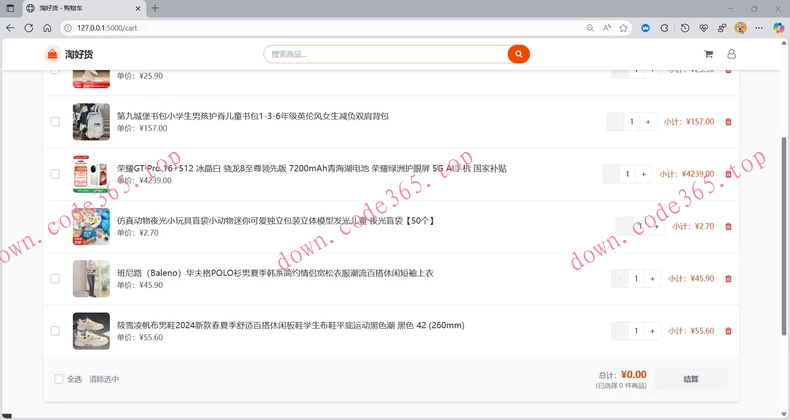This screenshot has height=420, width=790.
Task: Click the 淘好货 shopping bag logo
Action: click(52, 54)
